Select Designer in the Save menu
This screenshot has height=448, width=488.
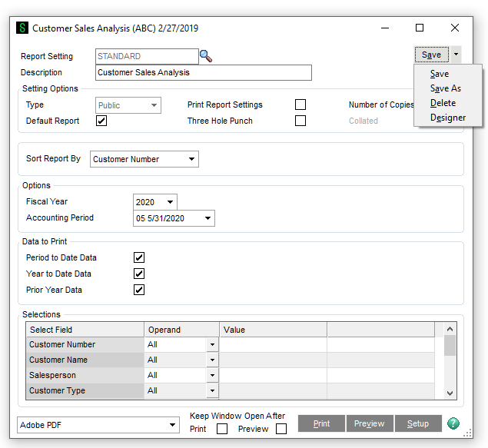[448, 118]
